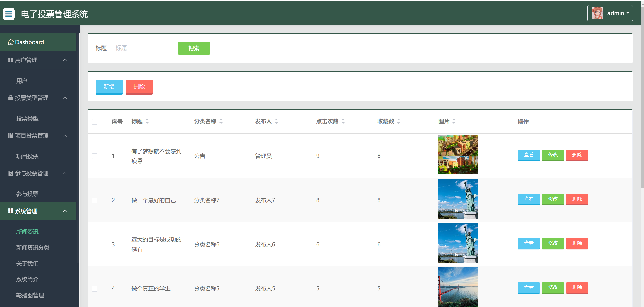Click the 系统管理 icon
The width and height of the screenshot is (644, 307).
[x=10, y=211]
